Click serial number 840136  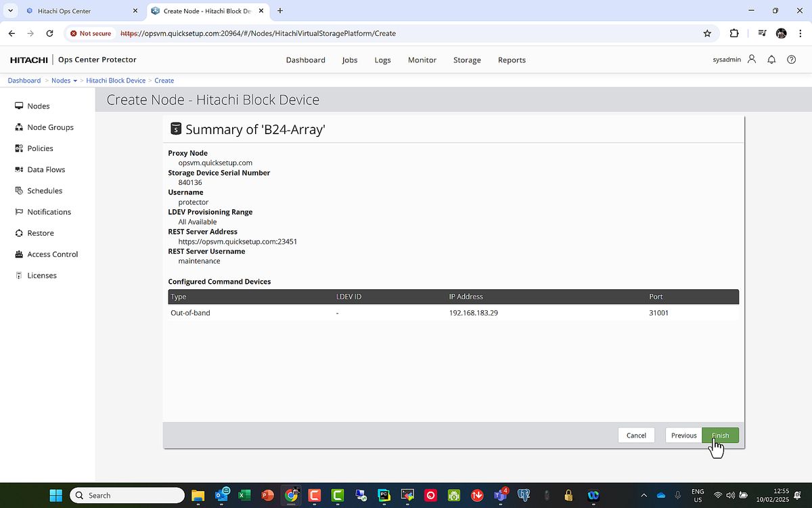pos(190,183)
